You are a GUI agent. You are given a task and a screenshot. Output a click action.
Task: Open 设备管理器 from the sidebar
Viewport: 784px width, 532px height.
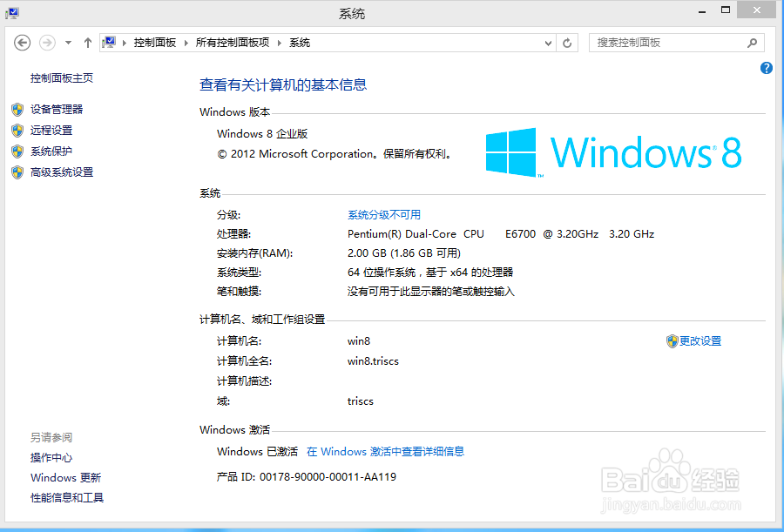[x=57, y=110]
